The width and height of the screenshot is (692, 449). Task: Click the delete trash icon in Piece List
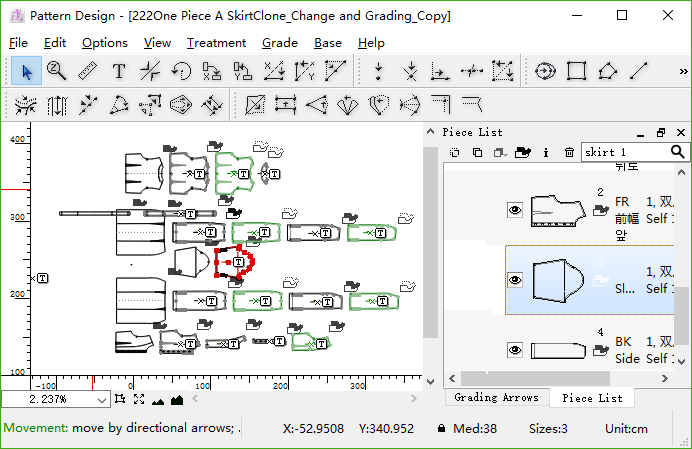click(569, 152)
